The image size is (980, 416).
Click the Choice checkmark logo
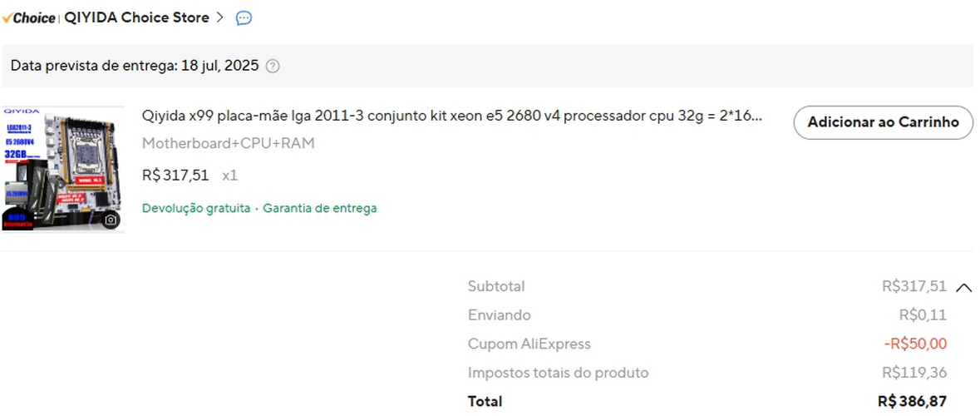tap(29, 18)
